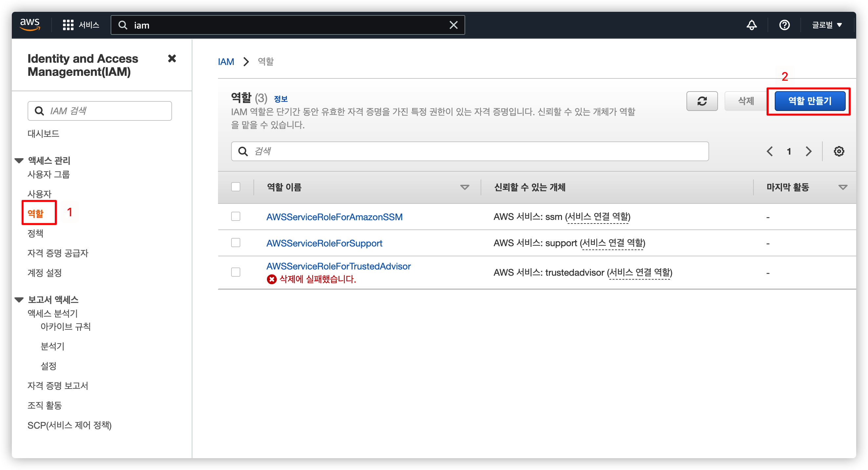
Task: Sort by 마지막 활동 column arrow
Action: tap(842, 187)
